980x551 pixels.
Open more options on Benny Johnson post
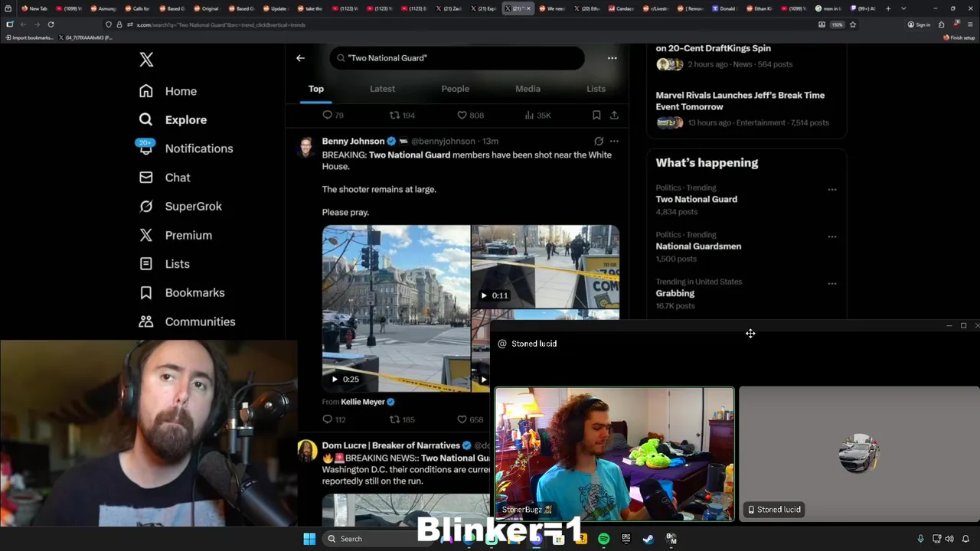614,142
